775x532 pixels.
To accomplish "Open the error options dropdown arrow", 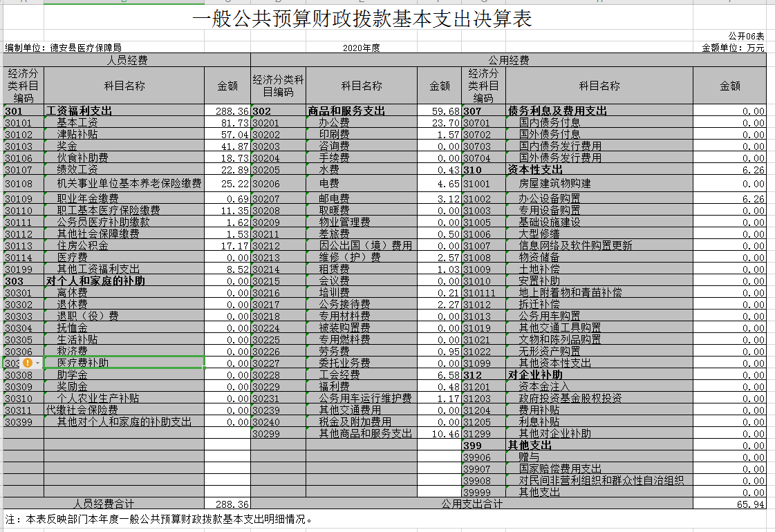I will pyautogui.click(x=37, y=363).
